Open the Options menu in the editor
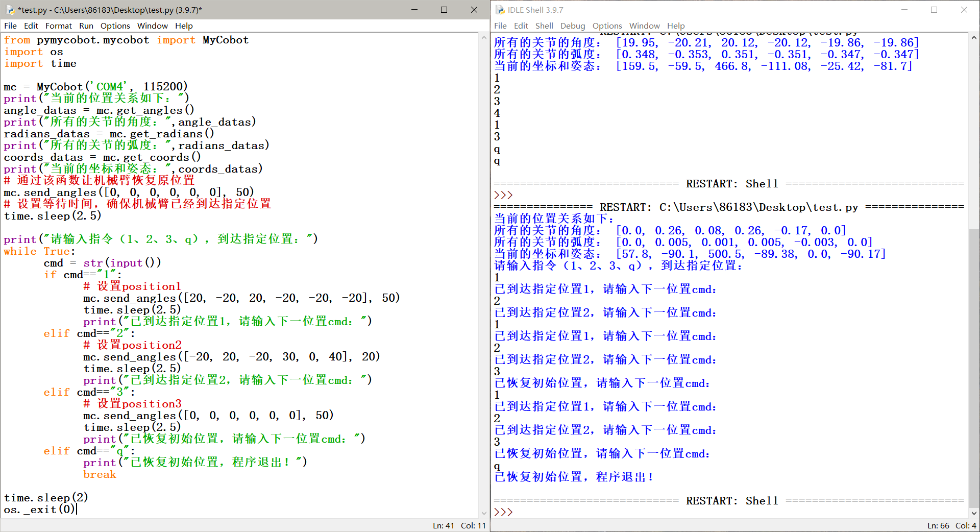The image size is (980, 532). click(115, 26)
